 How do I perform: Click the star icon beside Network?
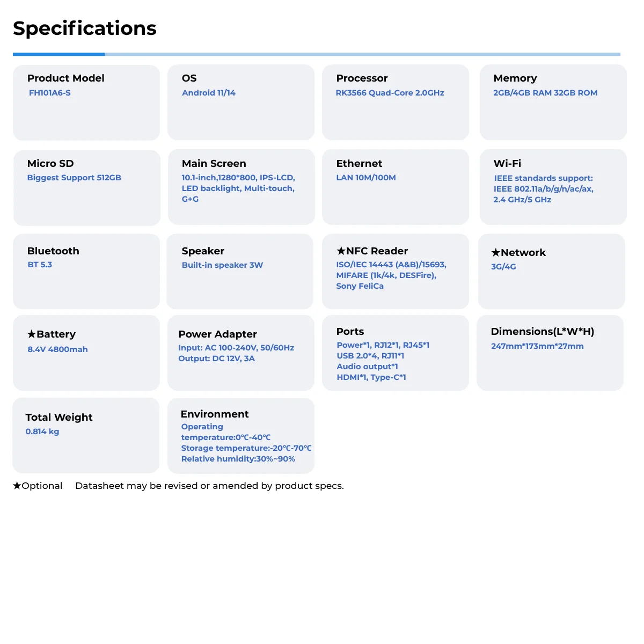[x=495, y=252]
